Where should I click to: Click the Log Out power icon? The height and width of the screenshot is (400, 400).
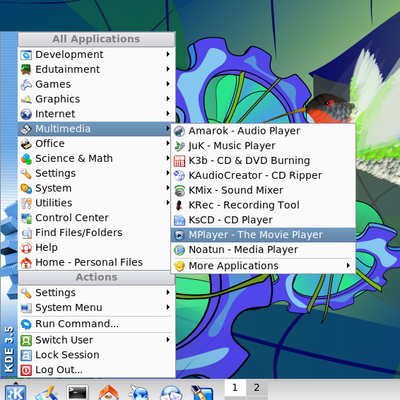click(x=26, y=370)
